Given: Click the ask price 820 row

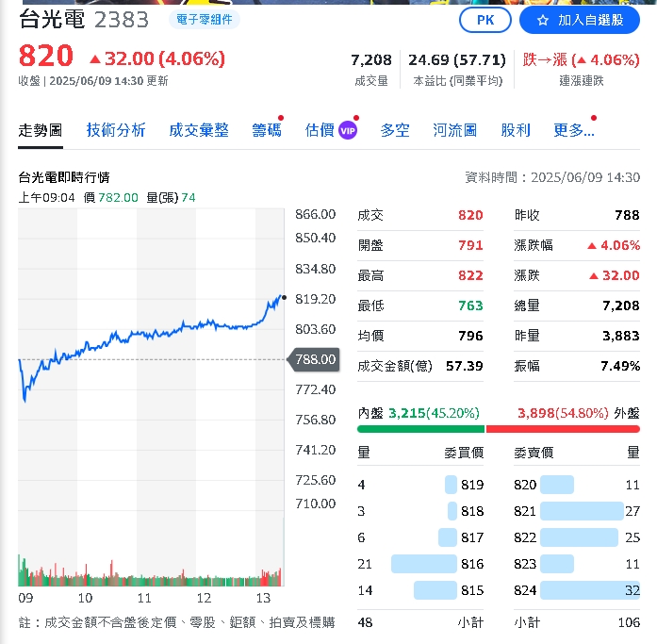Looking at the screenshot, I should pos(577,485).
